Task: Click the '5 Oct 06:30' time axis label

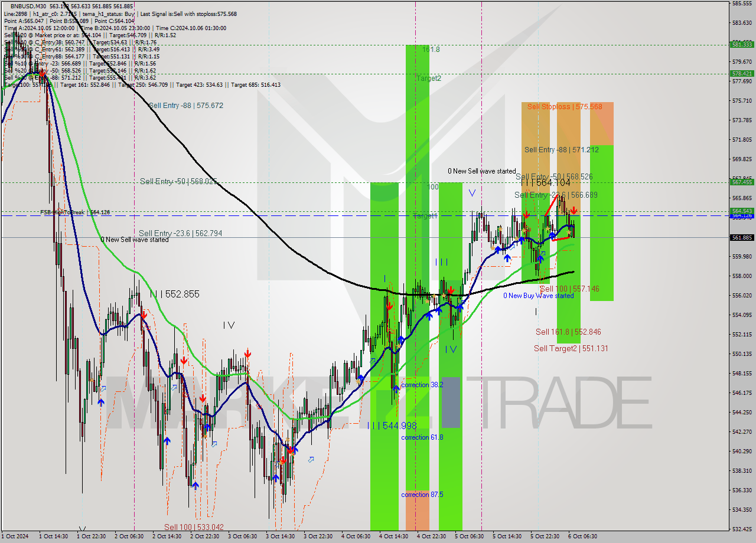Action: tap(469, 537)
